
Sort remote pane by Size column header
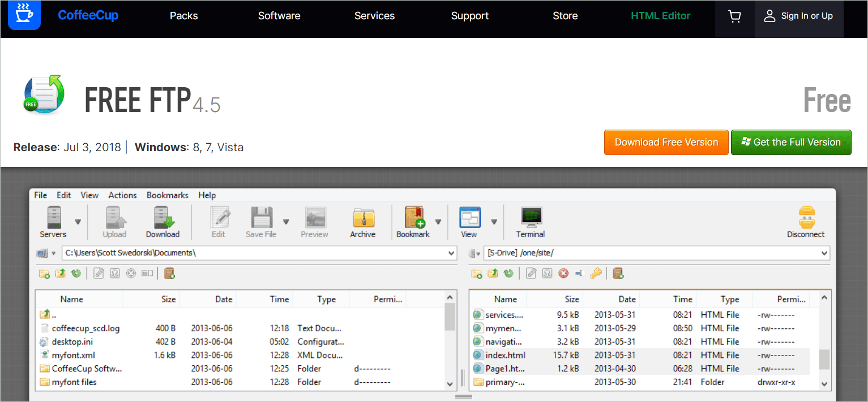coord(572,299)
